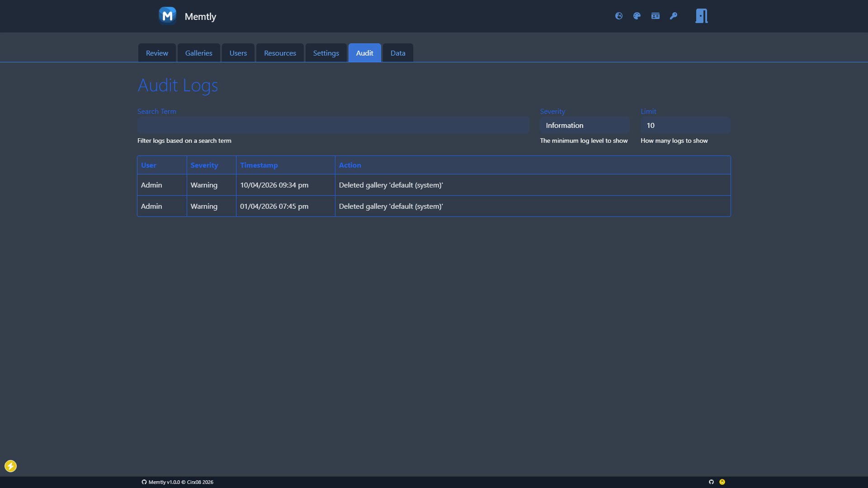Click Admin in the 10/04/2026 row
The image size is (868, 488).
151,185
